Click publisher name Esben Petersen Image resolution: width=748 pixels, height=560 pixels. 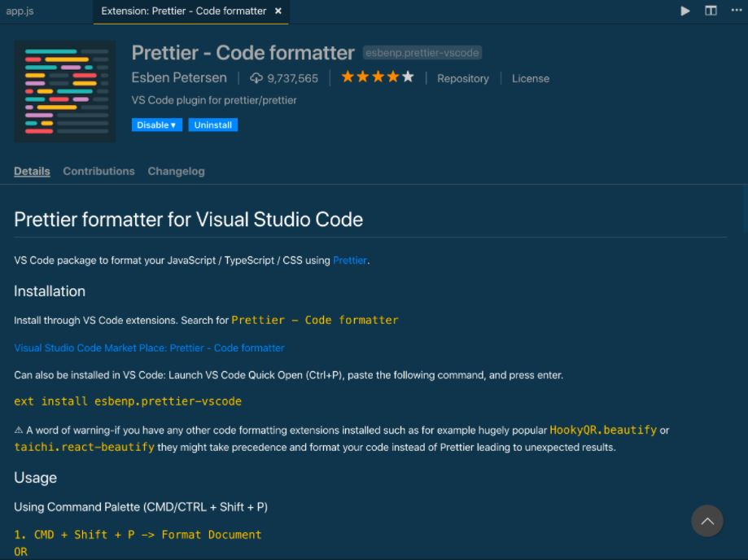coord(179,78)
